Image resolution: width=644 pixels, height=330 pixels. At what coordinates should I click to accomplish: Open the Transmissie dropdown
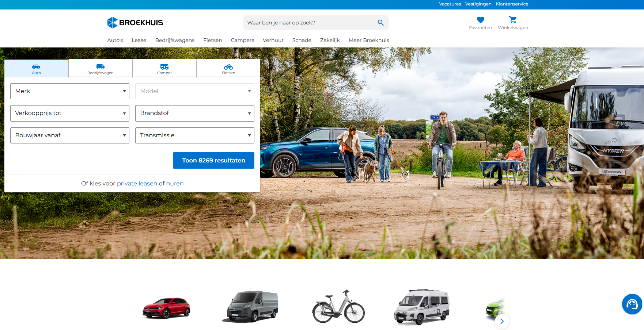click(195, 135)
